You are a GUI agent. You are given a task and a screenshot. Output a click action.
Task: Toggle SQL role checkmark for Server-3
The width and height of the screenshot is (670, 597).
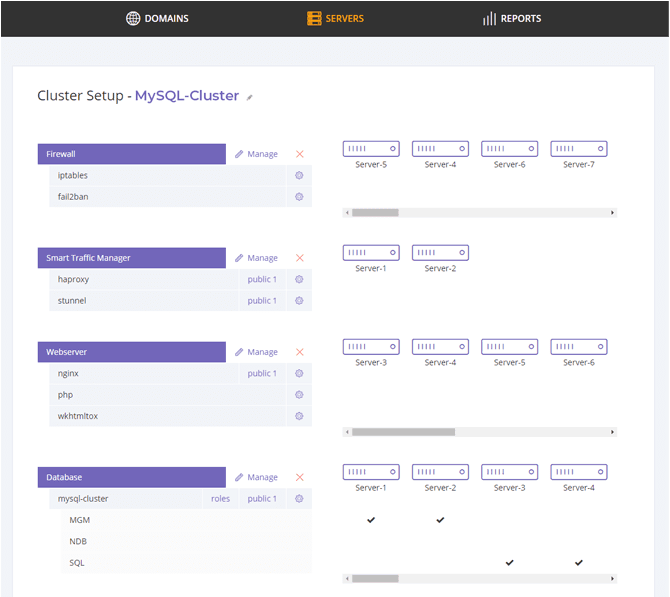[x=509, y=563]
